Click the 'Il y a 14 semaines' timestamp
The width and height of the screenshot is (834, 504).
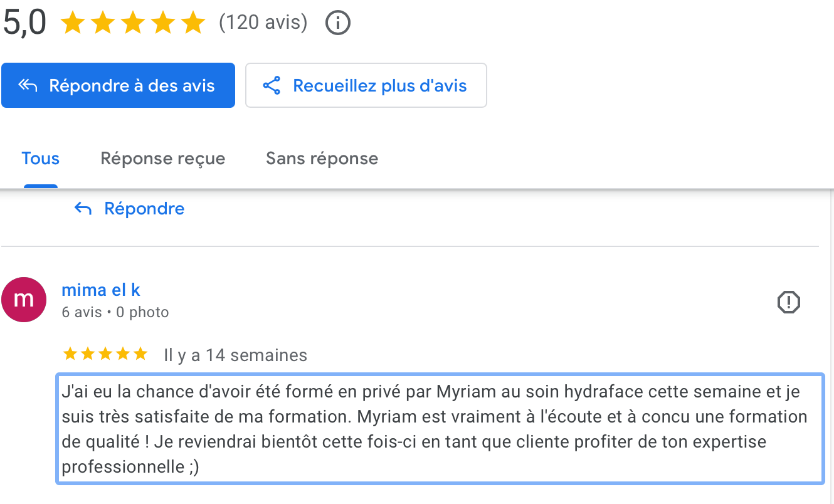coord(235,355)
